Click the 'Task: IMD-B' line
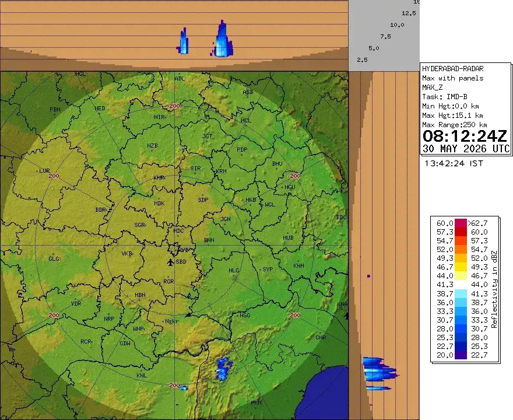This screenshot has width=513, height=420. [445, 97]
